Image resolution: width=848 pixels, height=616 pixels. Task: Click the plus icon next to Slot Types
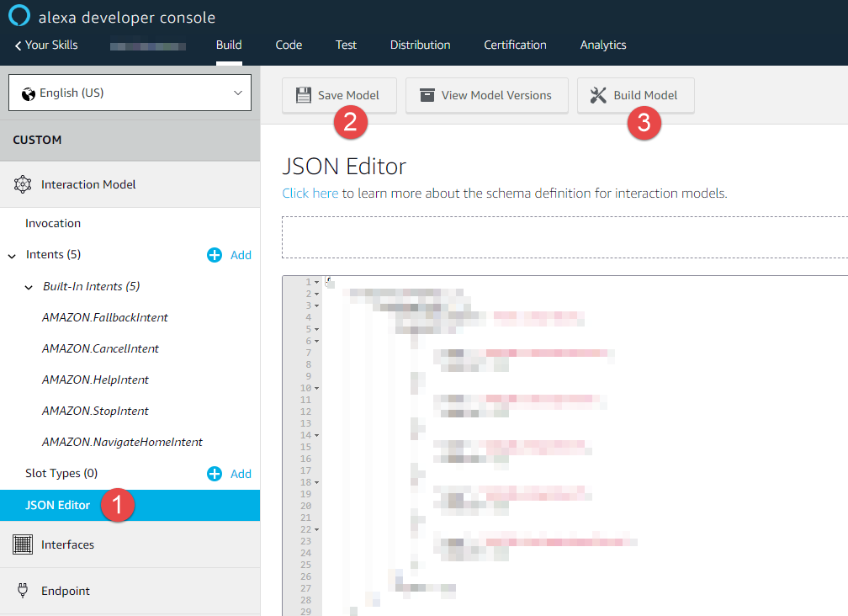(x=215, y=474)
